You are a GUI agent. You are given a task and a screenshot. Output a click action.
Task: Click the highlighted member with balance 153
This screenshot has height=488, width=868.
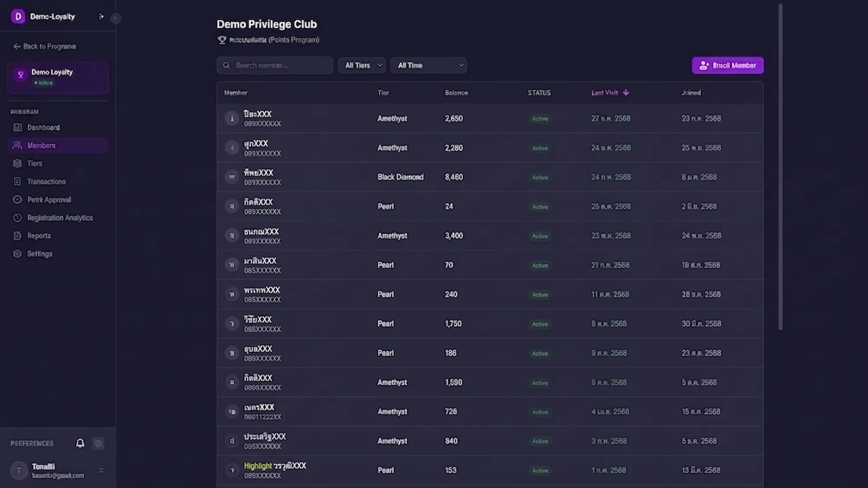tap(490, 470)
